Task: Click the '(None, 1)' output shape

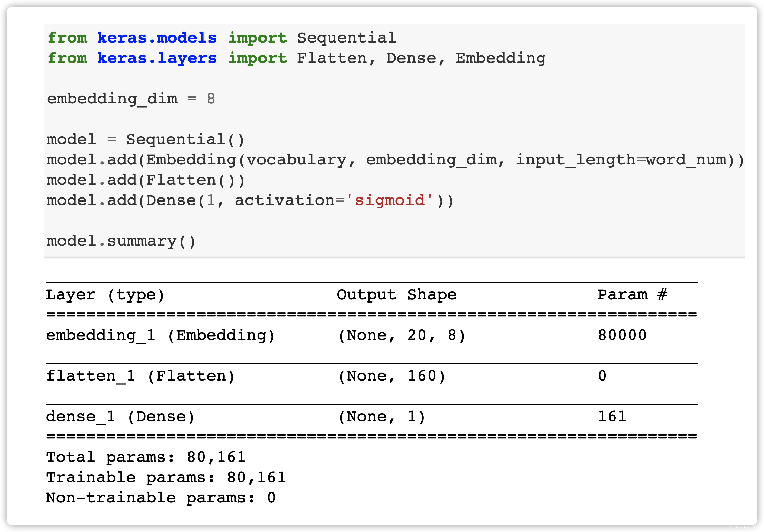Action: coord(382,417)
